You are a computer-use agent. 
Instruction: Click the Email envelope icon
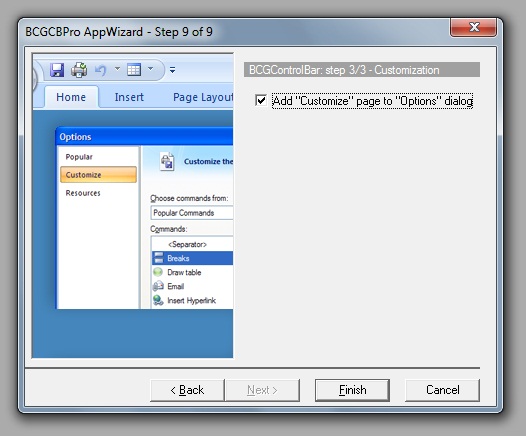coord(158,286)
